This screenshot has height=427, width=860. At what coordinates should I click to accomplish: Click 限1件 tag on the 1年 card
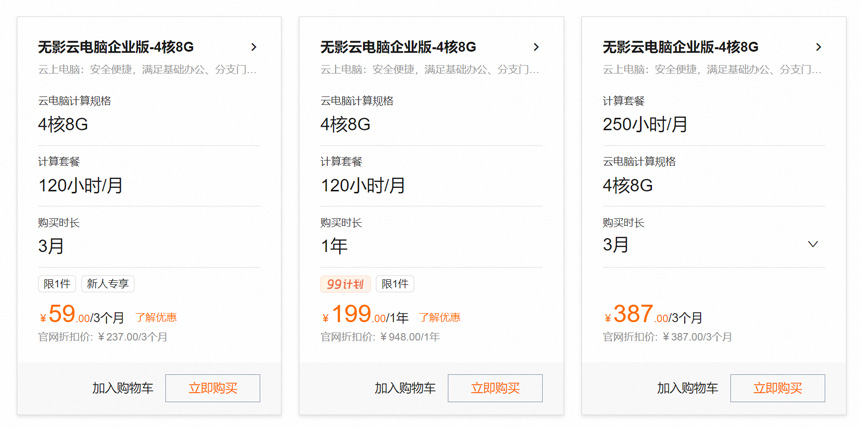coord(395,284)
